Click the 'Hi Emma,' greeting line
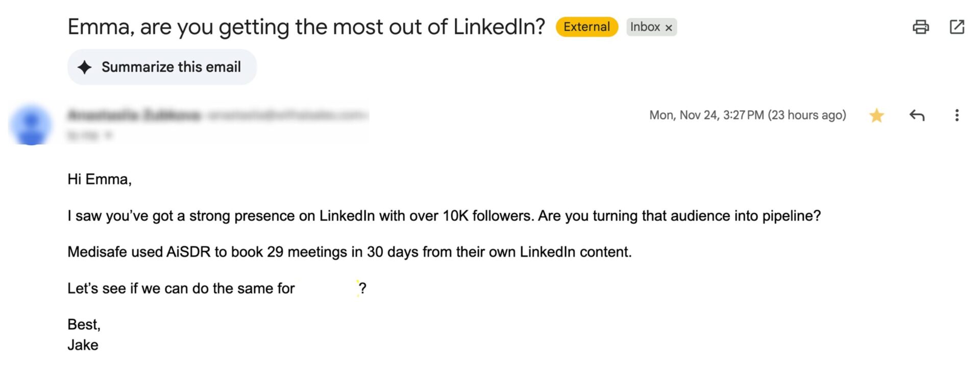980x366 pixels. pos(100,179)
